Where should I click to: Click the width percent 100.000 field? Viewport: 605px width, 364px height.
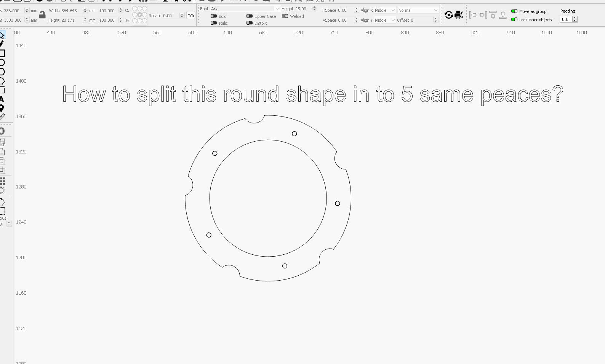[108, 11]
